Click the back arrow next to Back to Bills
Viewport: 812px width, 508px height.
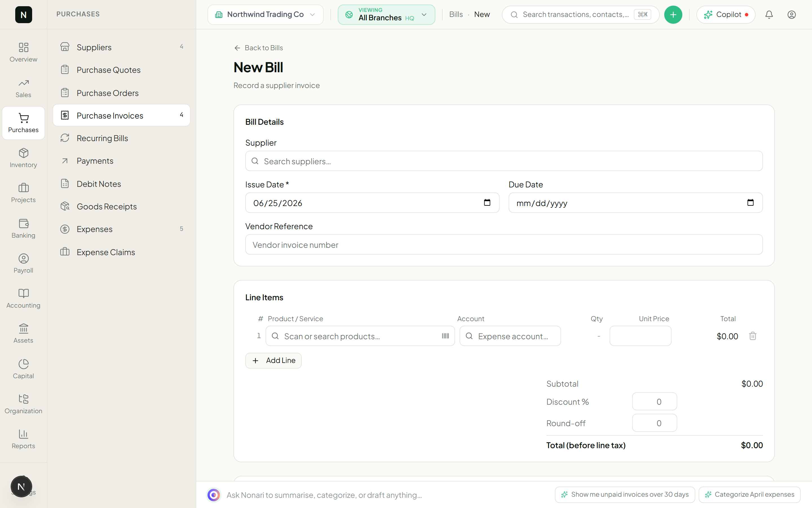(237, 48)
